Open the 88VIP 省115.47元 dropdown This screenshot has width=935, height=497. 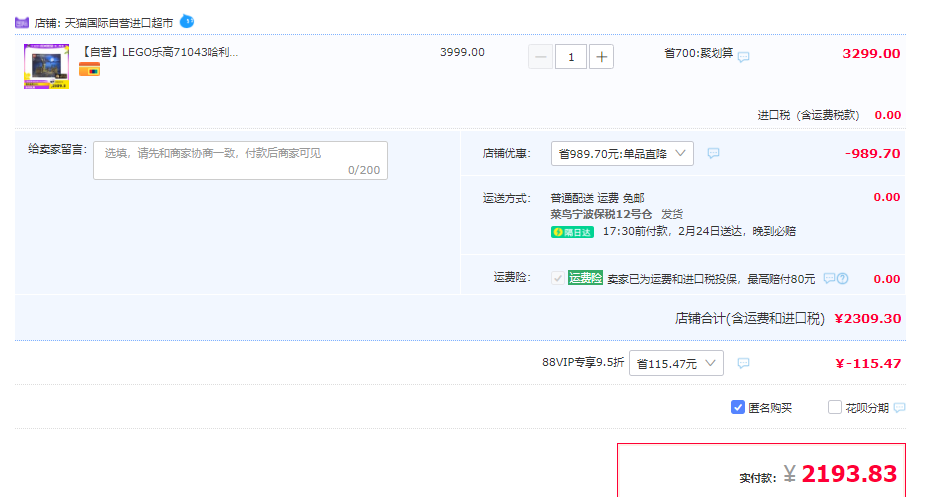tap(676, 363)
